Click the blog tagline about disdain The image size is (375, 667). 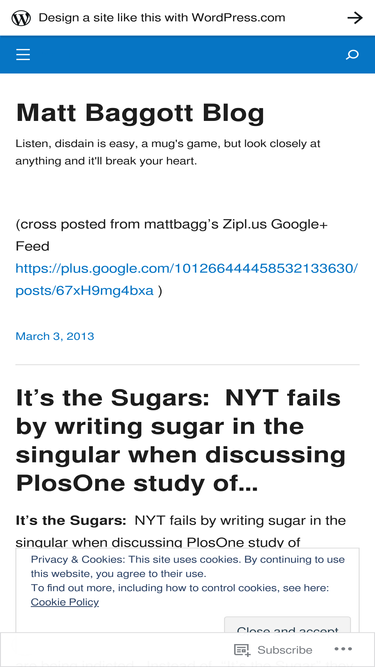pos(168,153)
